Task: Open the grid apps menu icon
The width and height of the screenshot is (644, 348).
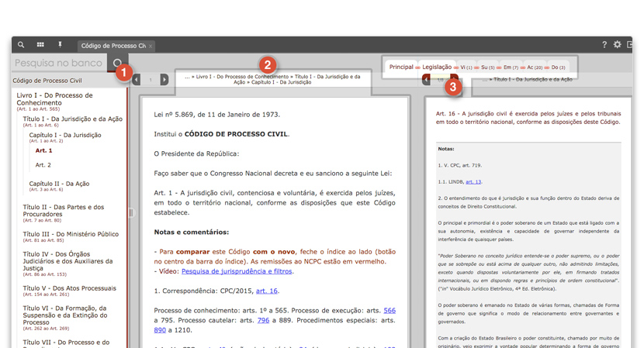Action: pyautogui.click(x=40, y=45)
